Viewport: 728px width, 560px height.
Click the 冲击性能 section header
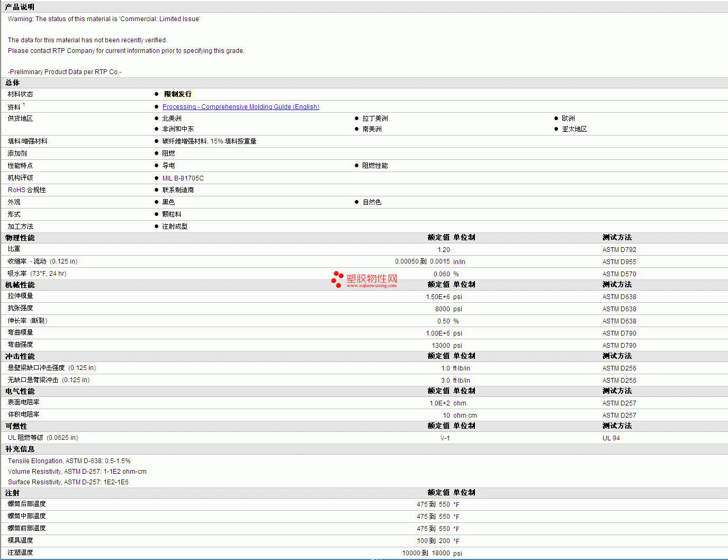pos(20,356)
